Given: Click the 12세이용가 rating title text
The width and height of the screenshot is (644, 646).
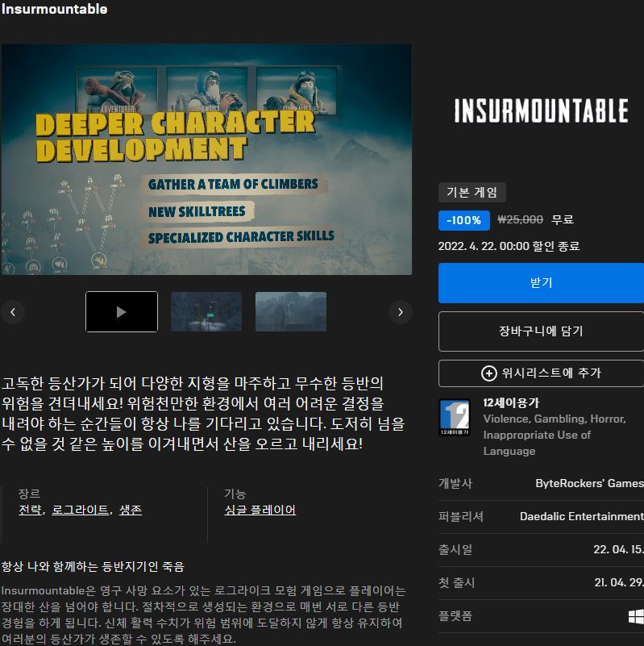Looking at the screenshot, I should [x=511, y=403].
